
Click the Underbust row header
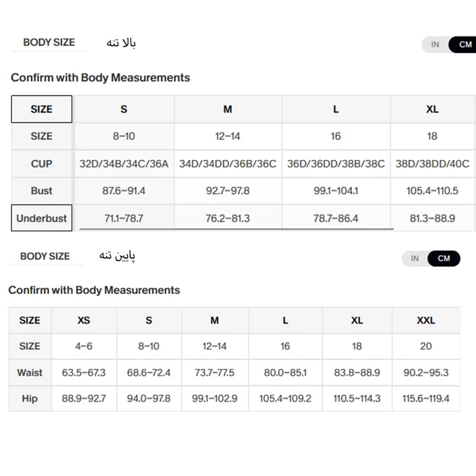42,218
